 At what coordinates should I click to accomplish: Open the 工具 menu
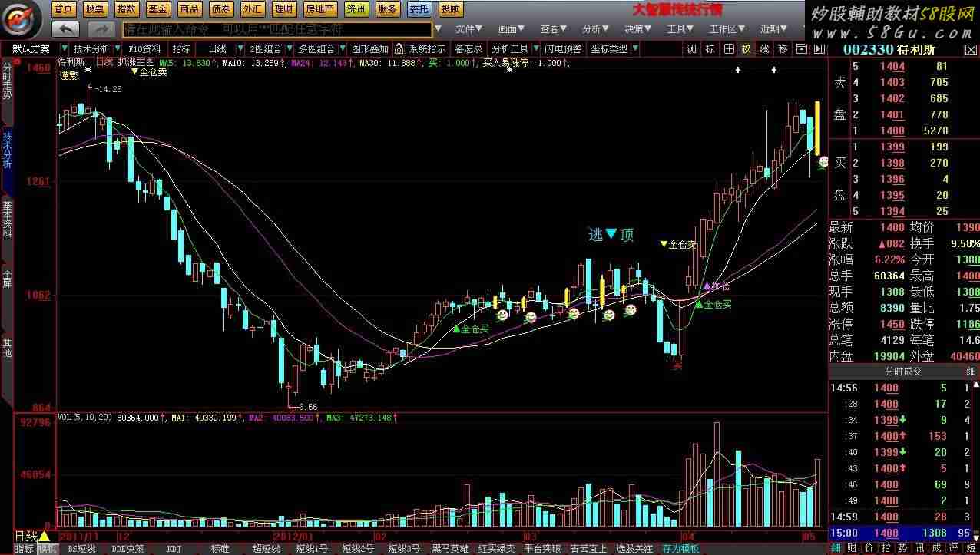tap(680, 29)
